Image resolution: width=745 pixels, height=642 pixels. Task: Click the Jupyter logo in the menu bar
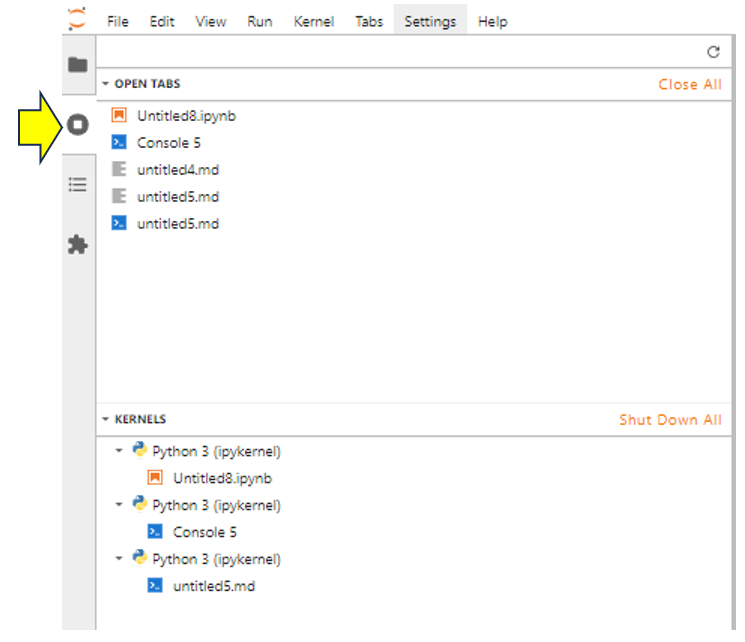tap(77, 20)
